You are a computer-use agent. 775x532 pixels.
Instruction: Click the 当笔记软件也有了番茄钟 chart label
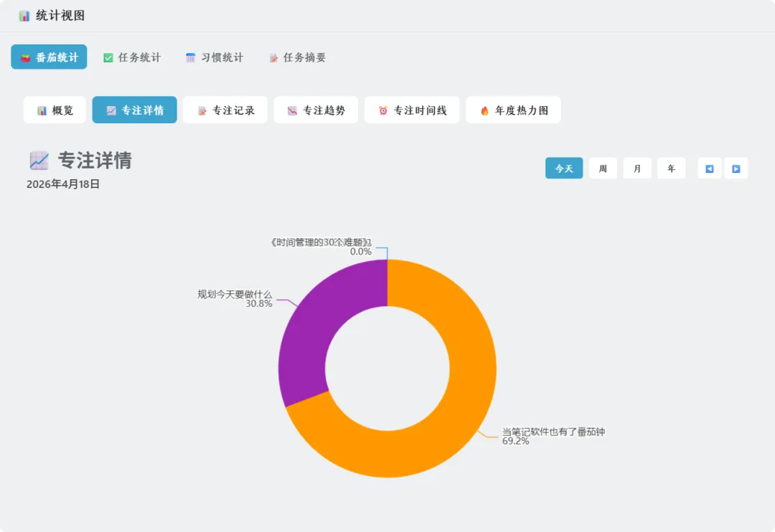pyautogui.click(x=553, y=432)
